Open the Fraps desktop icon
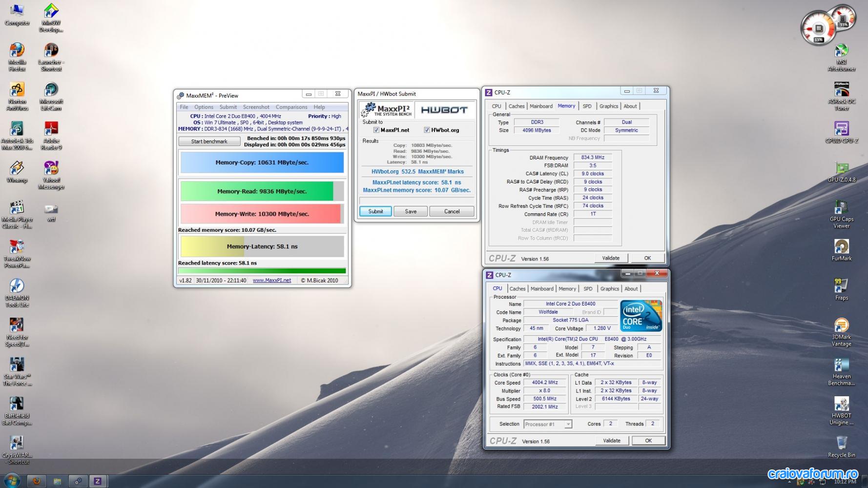Image resolution: width=868 pixels, height=488 pixels. pyautogui.click(x=842, y=290)
